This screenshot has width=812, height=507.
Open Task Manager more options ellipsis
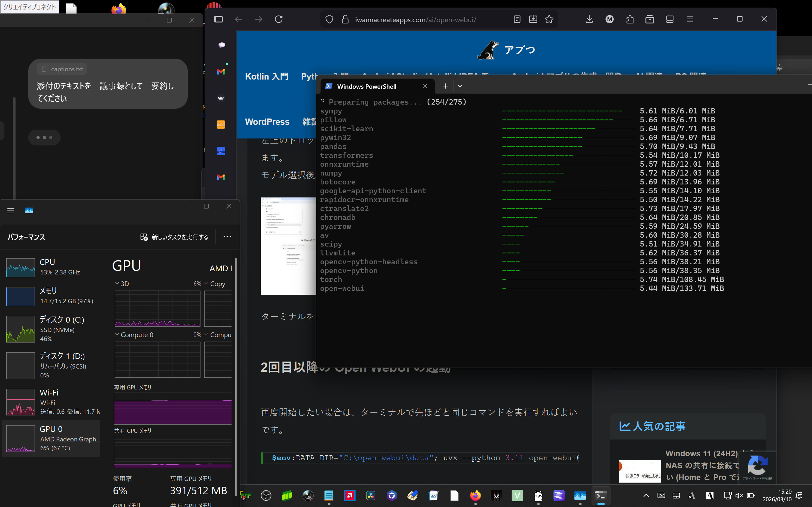click(x=227, y=237)
